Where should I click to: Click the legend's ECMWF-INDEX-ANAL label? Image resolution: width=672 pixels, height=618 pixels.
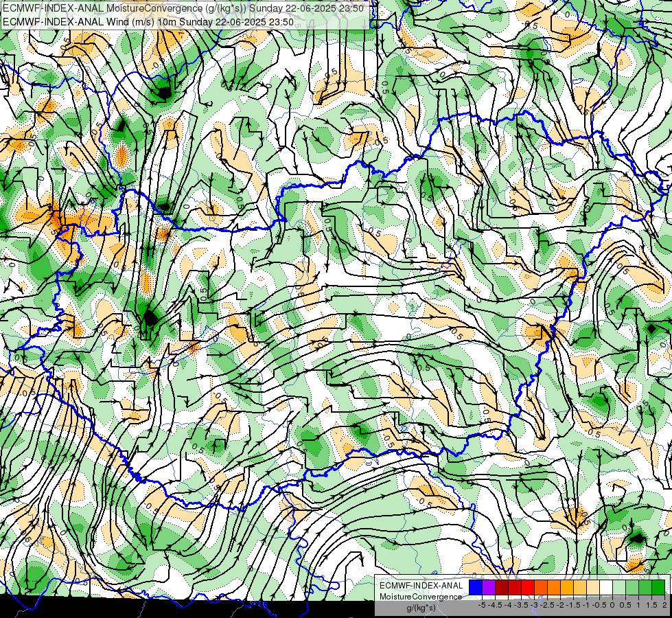421,586
